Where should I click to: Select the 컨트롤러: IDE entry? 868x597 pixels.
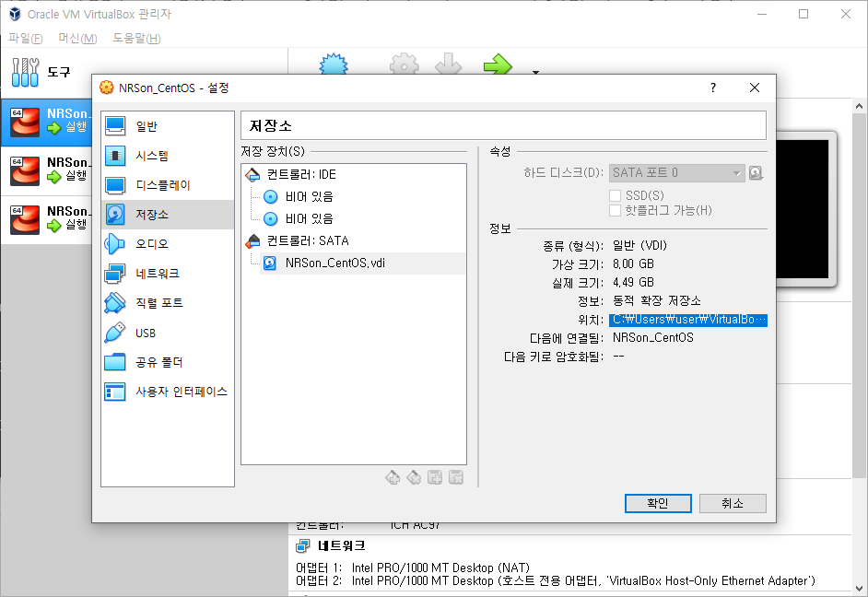tap(354, 175)
